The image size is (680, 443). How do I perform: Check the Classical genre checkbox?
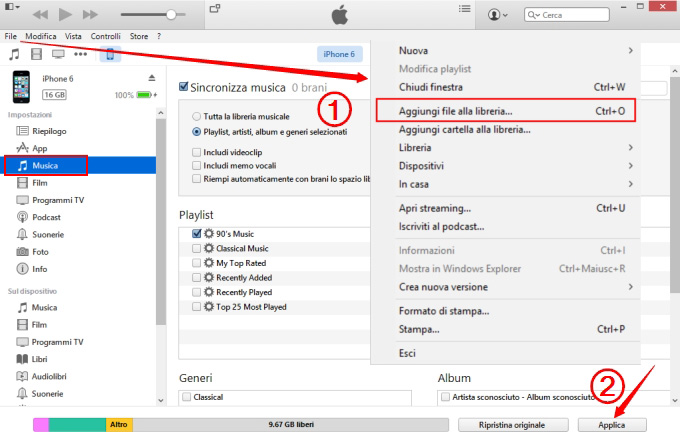click(187, 397)
